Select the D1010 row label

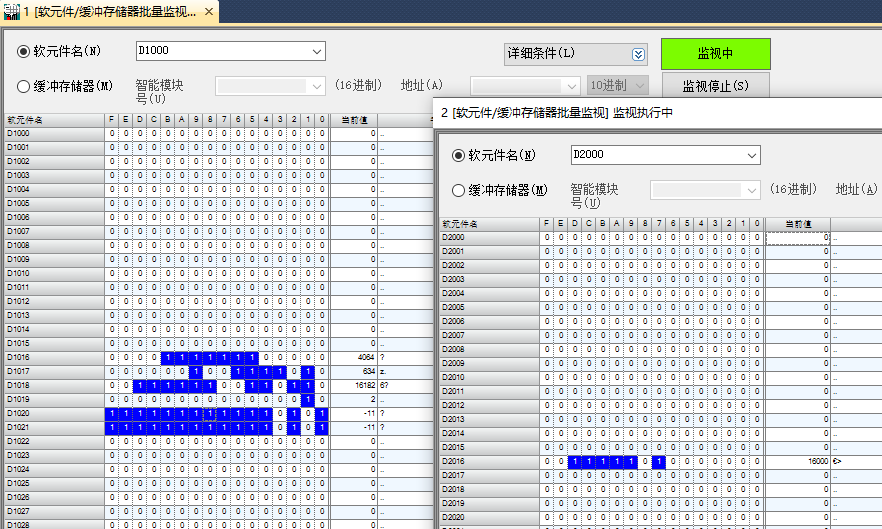click(x=55, y=274)
